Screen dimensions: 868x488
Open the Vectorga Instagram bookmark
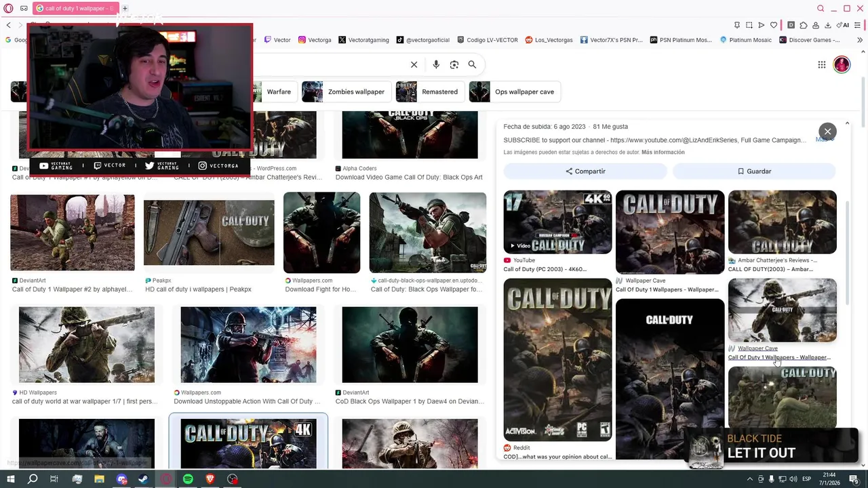pyautogui.click(x=315, y=40)
